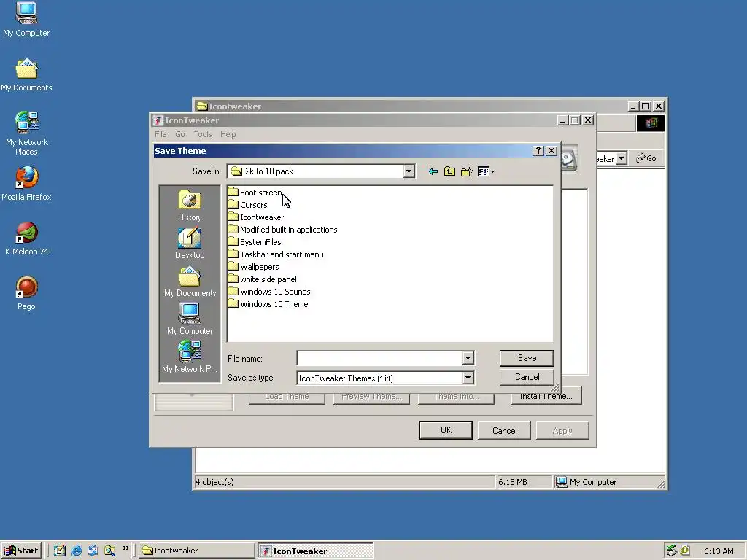This screenshot has width=747, height=560.
Task: Create a new folder in Save dialog
Action: click(x=466, y=171)
